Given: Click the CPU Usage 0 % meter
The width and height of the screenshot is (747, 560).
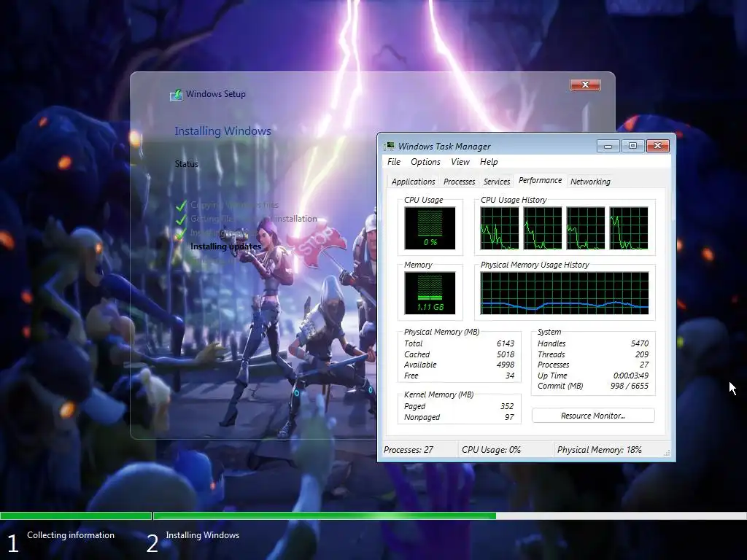Looking at the screenshot, I should pyautogui.click(x=430, y=228).
